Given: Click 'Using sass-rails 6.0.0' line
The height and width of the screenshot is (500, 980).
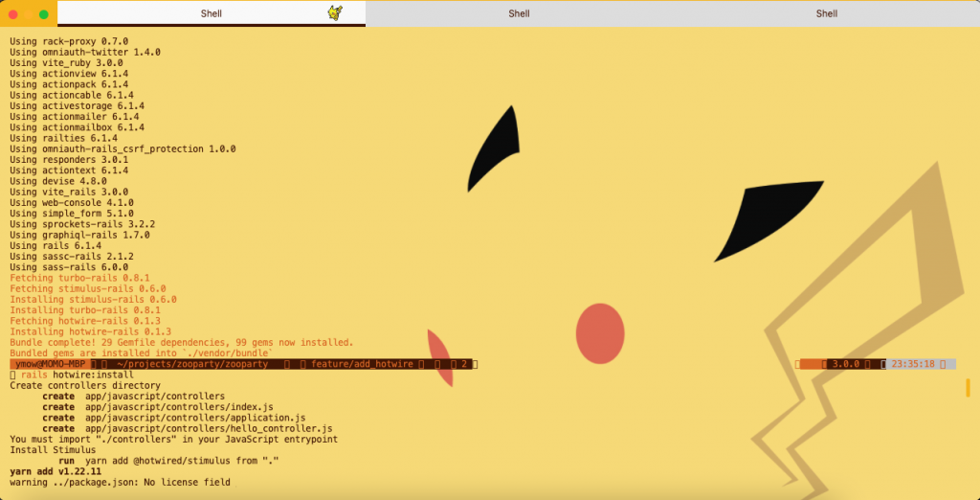Looking at the screenshot, I should tap(69, 267).
